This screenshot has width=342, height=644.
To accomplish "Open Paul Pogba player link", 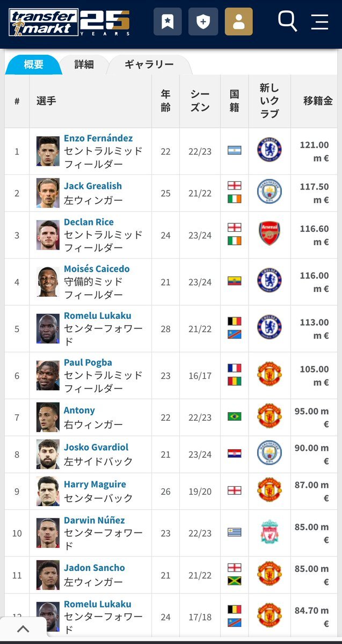I will (x=88, y=362).
